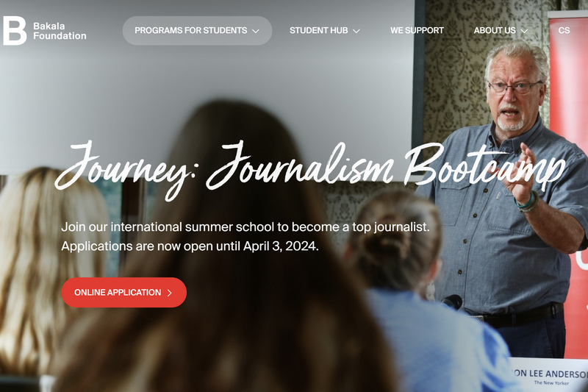Expand the chevron next to About Us
Screen dimensions: 588x392
click(x=524, y=31)
